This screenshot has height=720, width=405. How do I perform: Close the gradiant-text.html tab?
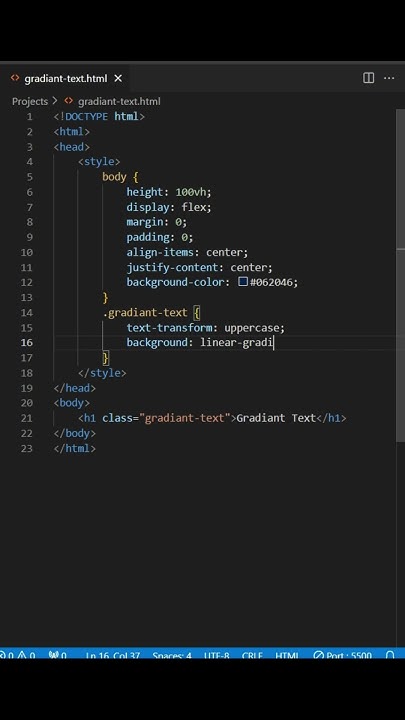(x=118, y=79)
